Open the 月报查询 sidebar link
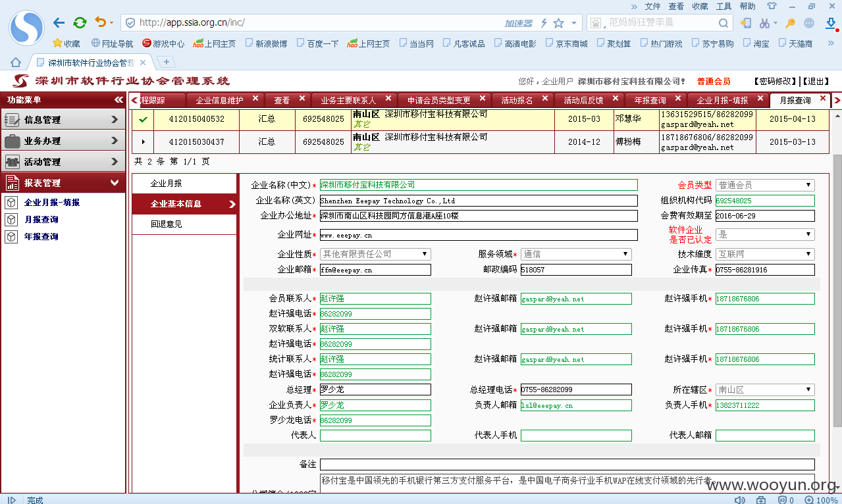Image resolution: width=842 pixels, height=504 pixels. [x=41, y=220]
